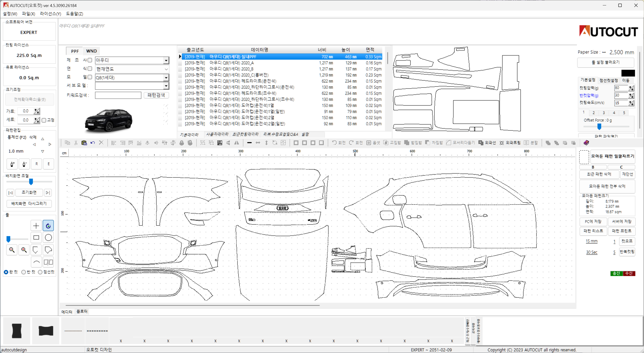
Task: Click the 초기화면 reset view button
Action: (29, 192)
